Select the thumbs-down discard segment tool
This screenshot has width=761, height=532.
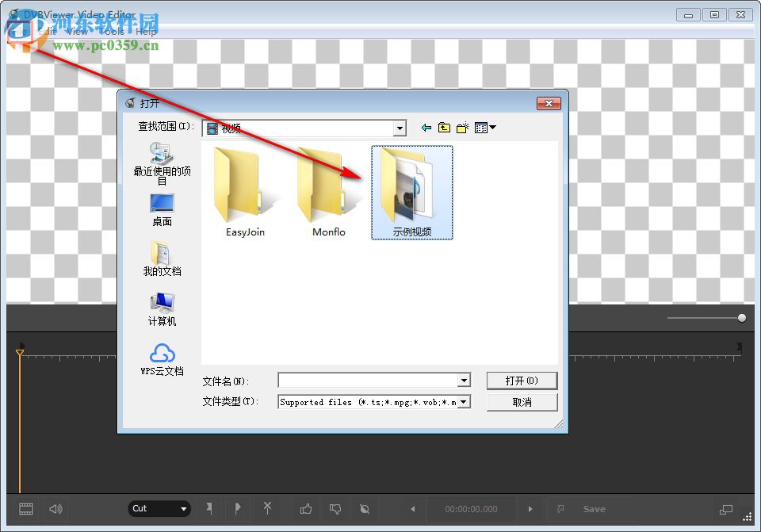(x=335, y=509)
